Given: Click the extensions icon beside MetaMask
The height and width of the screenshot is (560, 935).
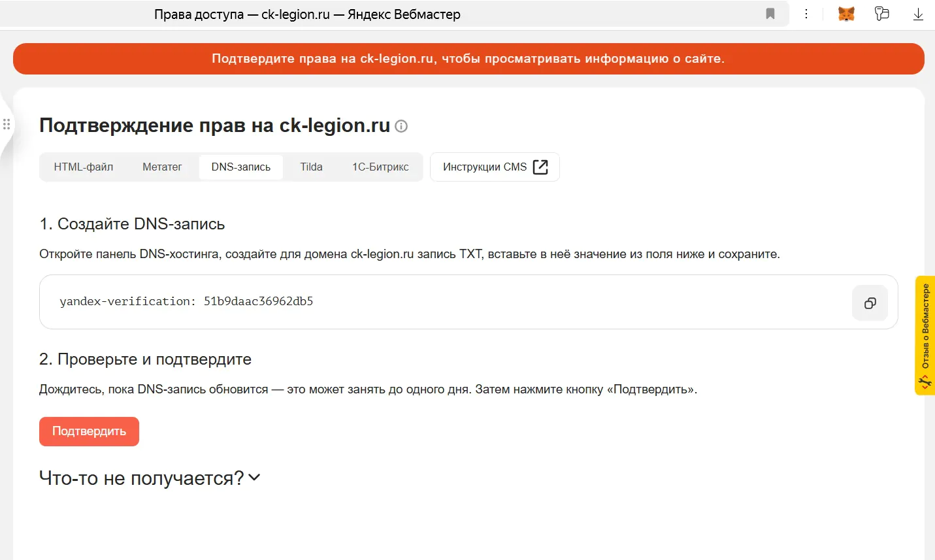Looking at the screenshot, I should 882,14.
